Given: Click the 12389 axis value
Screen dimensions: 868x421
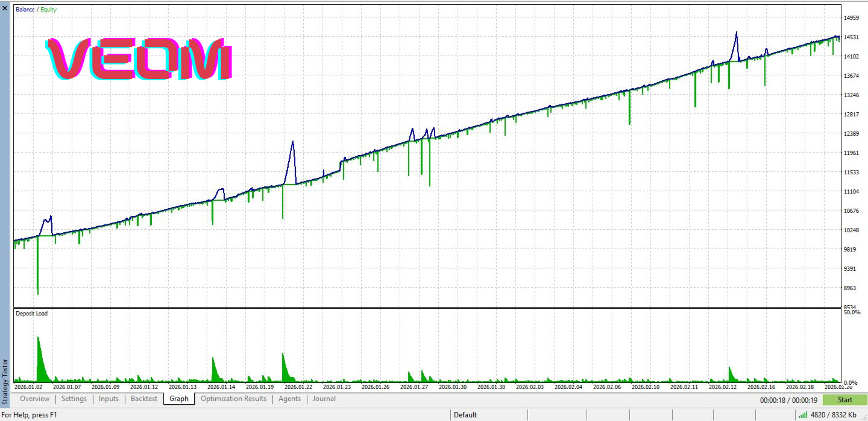Looking at the screenshot, I should point(853,134).
